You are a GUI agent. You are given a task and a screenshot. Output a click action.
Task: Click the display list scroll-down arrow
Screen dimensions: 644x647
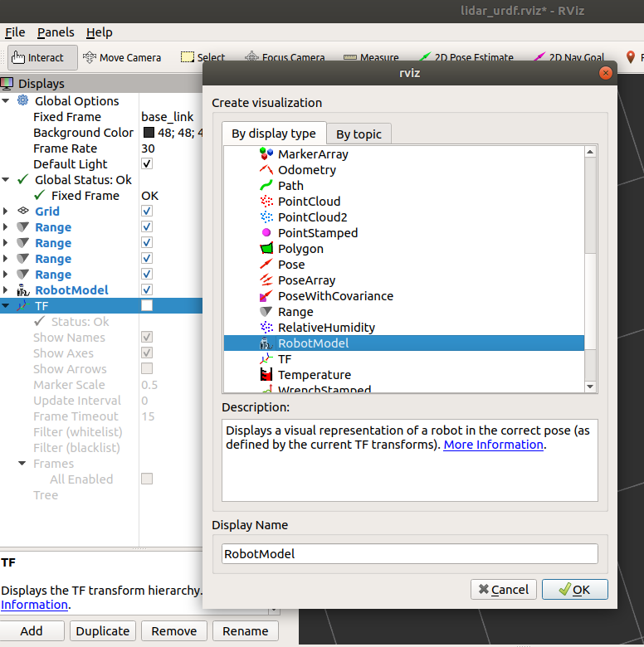click(x=590, y=387)
